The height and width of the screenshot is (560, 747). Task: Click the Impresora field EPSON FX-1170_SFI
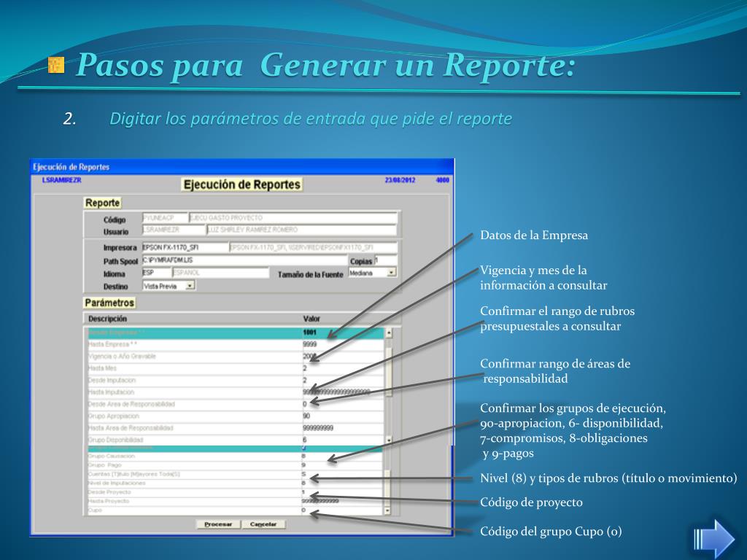pos(185,248)
